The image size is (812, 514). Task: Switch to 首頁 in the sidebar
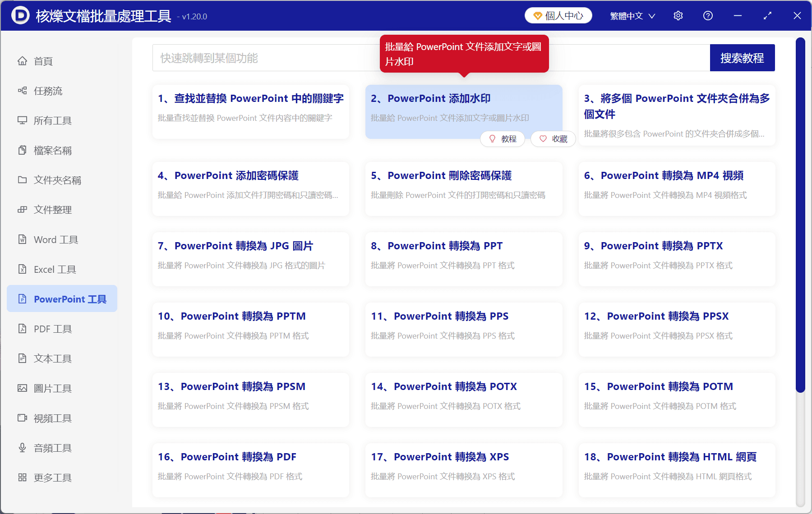click(x=43, y=61)
